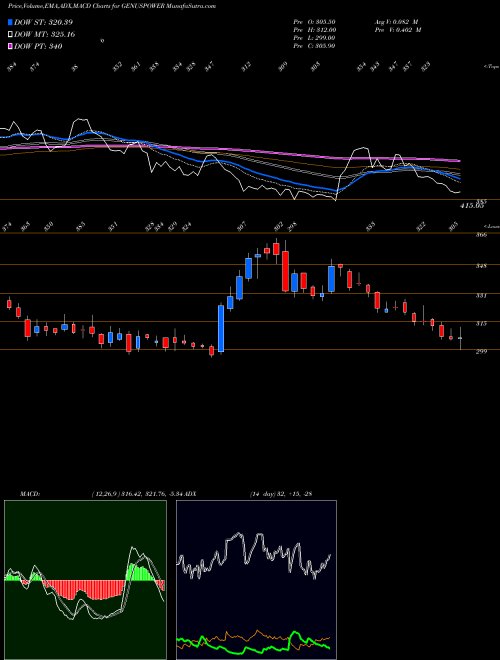This screenshot has width=500, height=660.
Task: Open the ADX indicator chart panel
Action: (256, 580)
